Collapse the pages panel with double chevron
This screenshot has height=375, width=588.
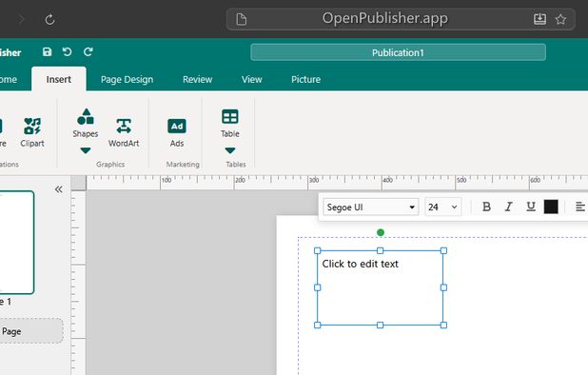[x=58, y=189]
